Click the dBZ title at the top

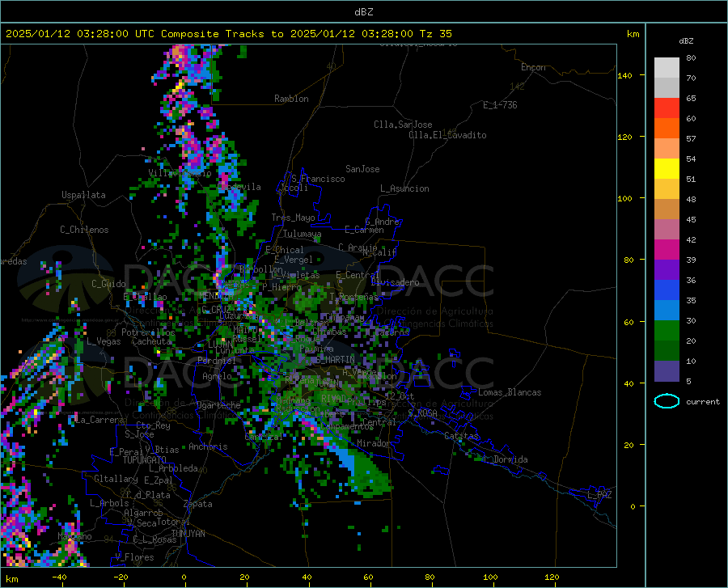tap(363, 12)
